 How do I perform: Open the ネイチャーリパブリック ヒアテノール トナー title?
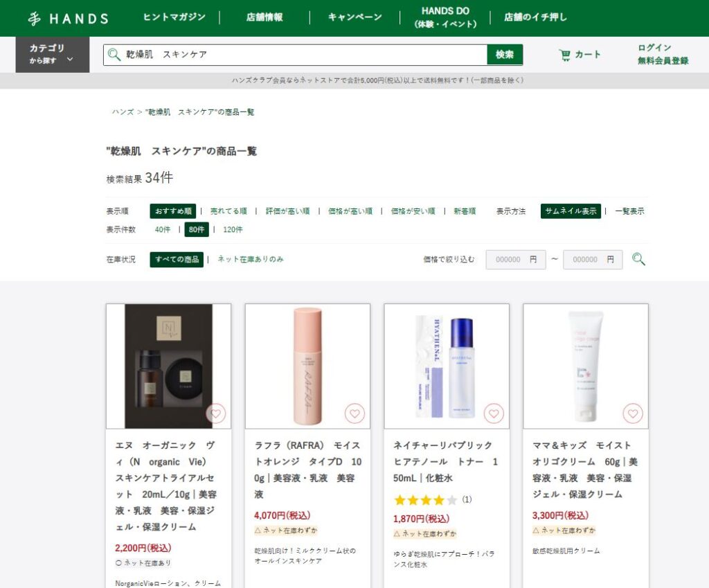tap(446, 462)
